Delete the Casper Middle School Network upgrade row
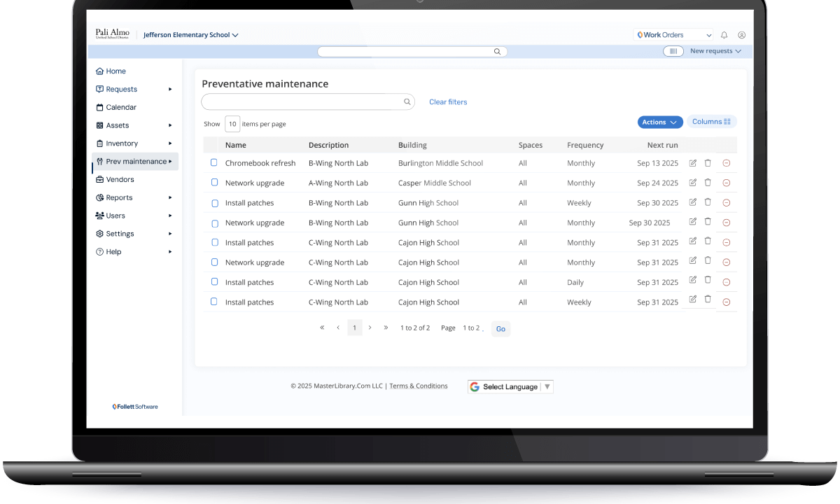 click(x=708, y=183)
